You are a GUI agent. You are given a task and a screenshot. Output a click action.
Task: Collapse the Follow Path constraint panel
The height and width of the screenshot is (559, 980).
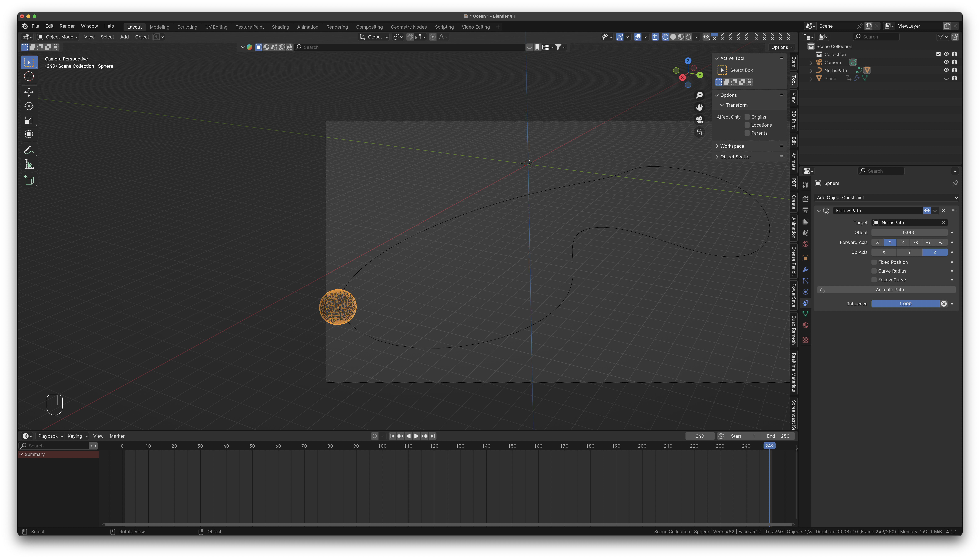819,211
